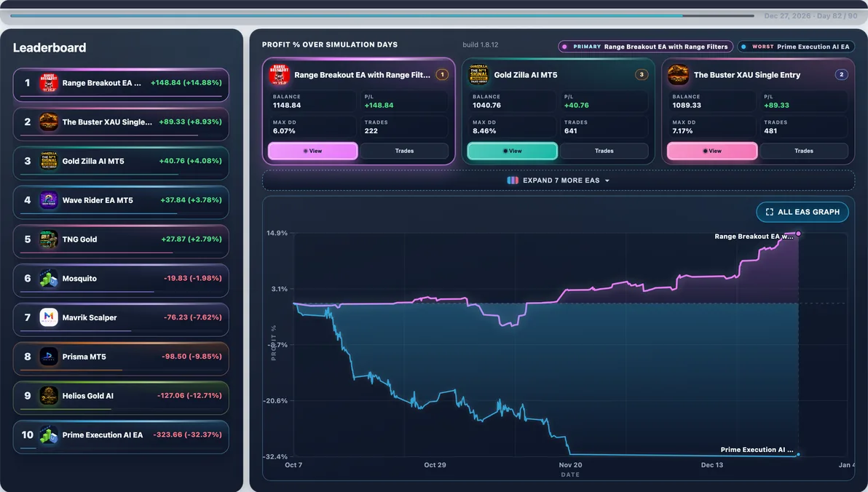Select the WORST Prime Execution AI EA legend pill

(x=795, y=47)
